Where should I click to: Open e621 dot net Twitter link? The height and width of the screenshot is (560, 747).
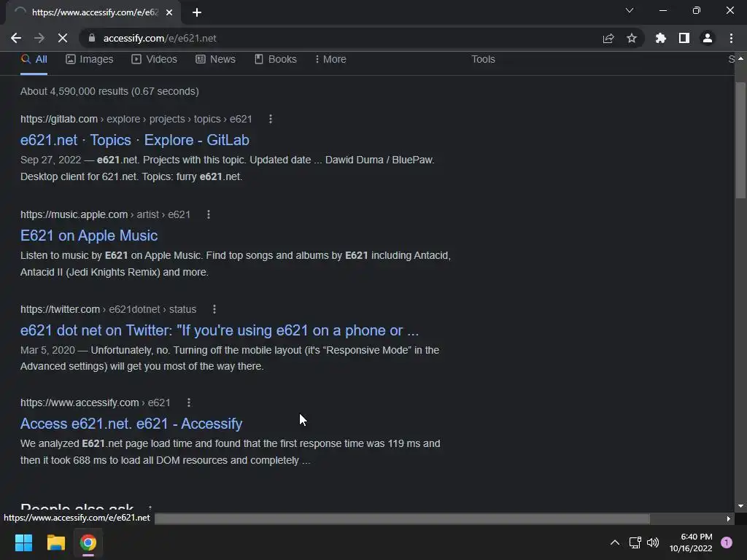pyautogui.click(x=220, y=330)
